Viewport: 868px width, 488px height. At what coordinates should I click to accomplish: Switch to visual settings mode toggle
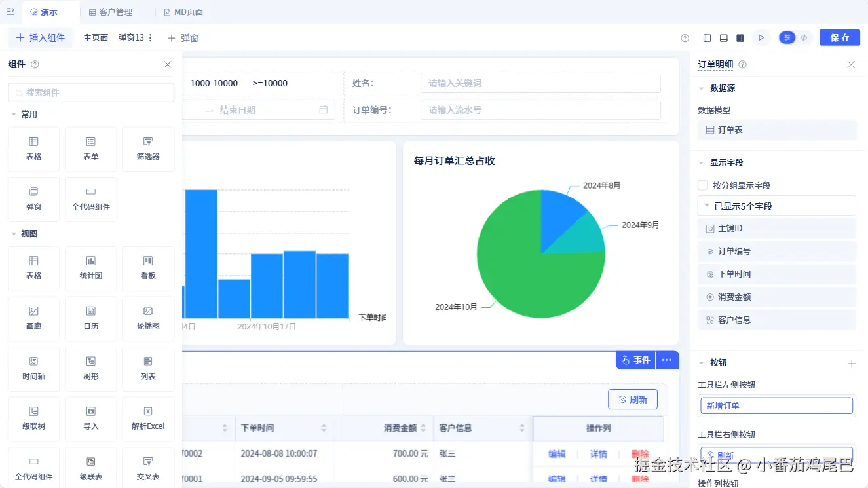(x=787, y=38)
